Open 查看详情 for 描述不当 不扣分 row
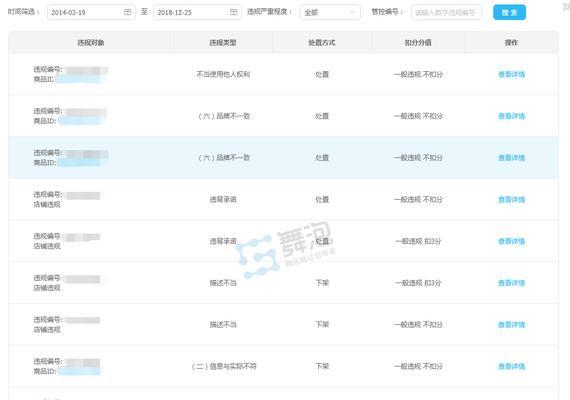 point(511,325)
